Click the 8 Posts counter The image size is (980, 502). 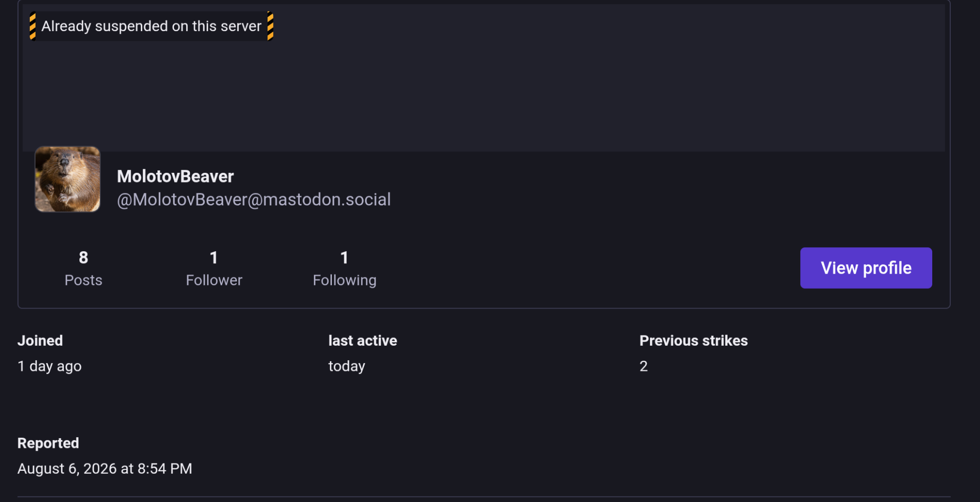[83, 268]
